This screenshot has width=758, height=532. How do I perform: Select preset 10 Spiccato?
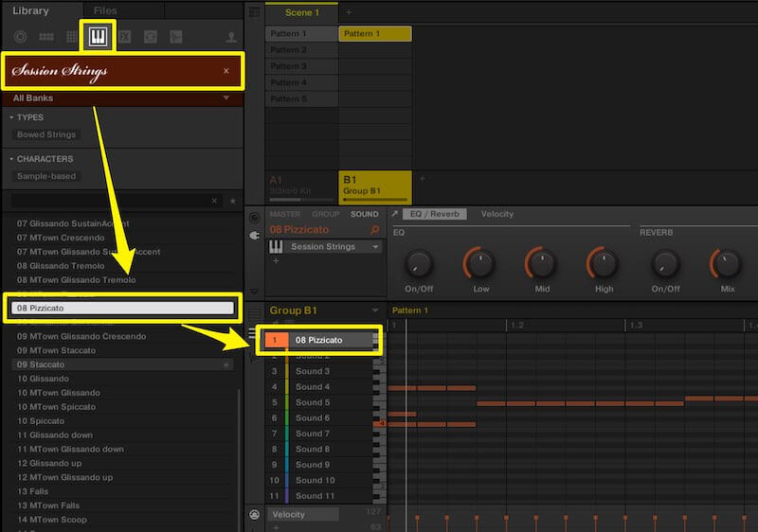122,421
